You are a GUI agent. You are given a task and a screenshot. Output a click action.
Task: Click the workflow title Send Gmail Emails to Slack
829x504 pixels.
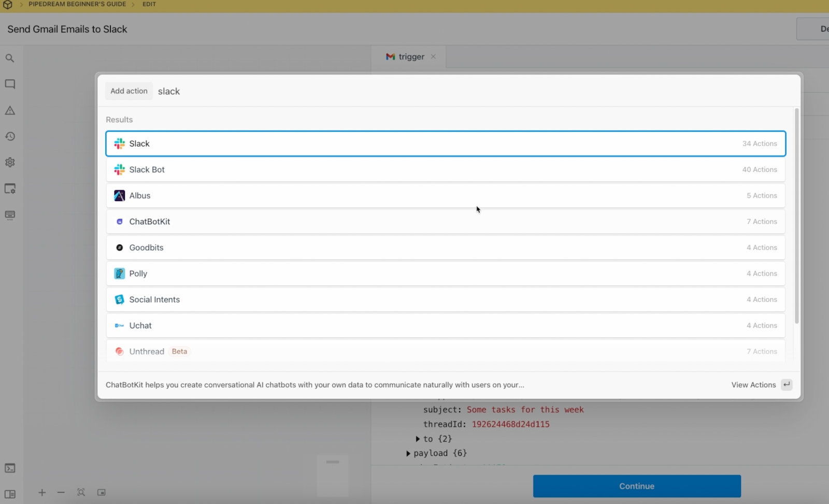[67, 29]
